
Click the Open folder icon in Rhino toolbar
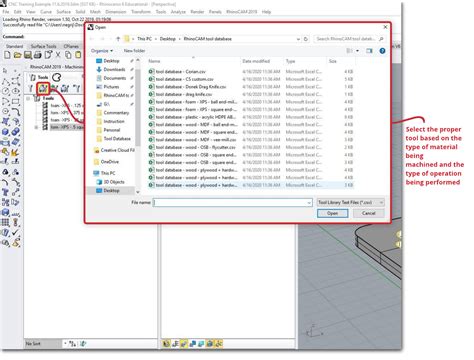tap(18, 55)
